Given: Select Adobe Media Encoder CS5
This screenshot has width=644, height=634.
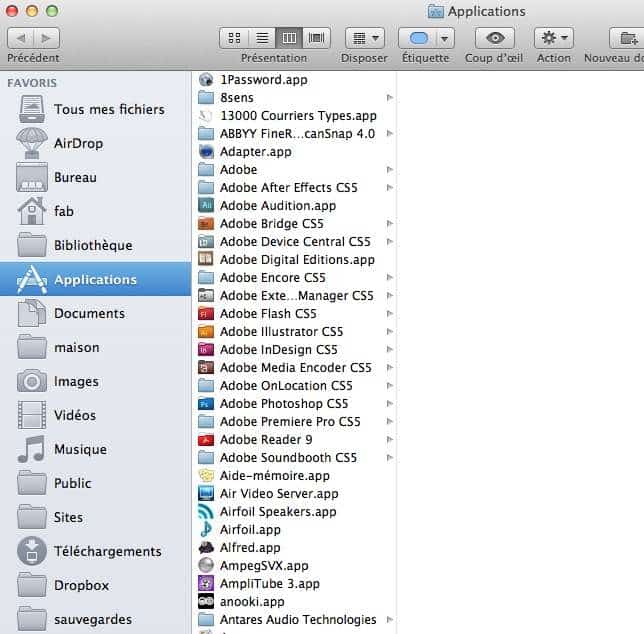Looking at the screenshot, I should [294, 368].
